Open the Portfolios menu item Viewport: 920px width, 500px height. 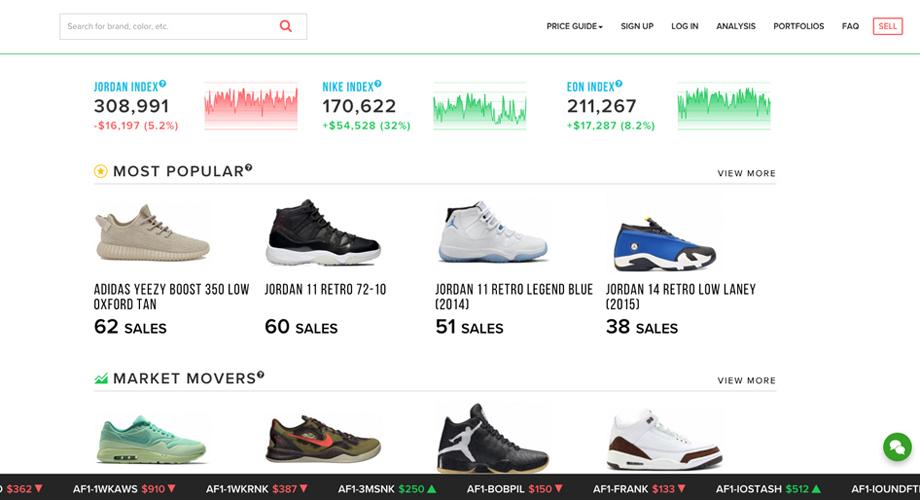799,26
